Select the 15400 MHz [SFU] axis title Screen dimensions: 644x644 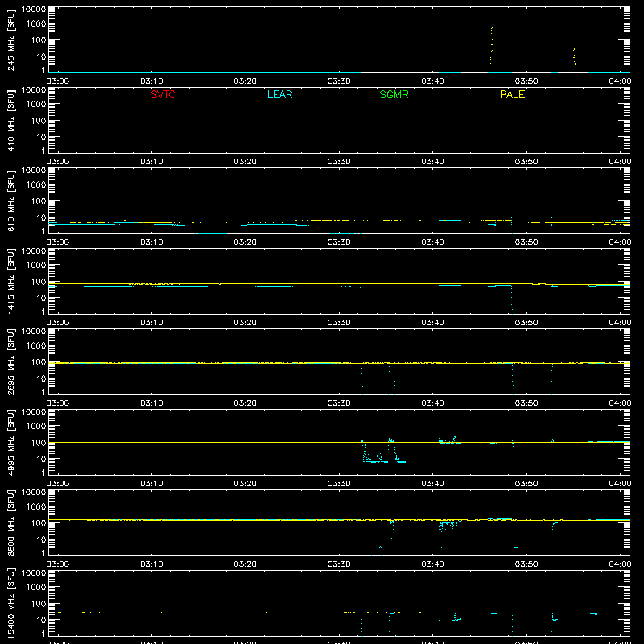[x=10, y=604]
